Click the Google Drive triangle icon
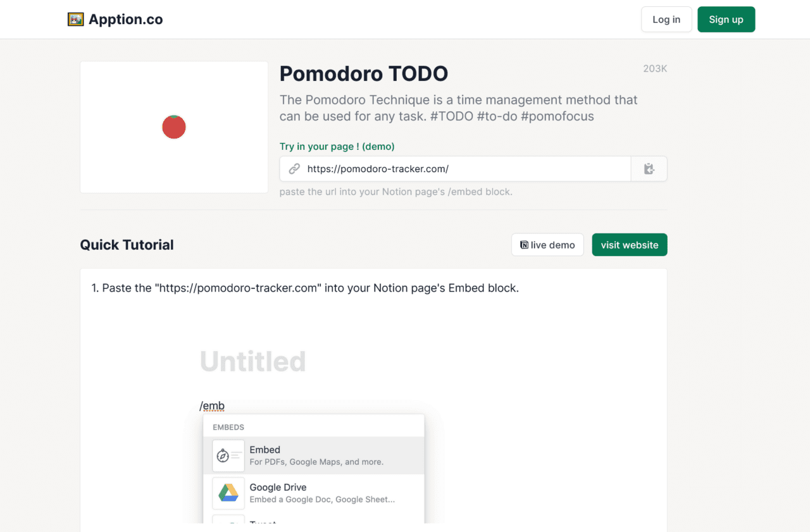Image resolution: width=810 pixels, height=532 pixels. point(228,493)
